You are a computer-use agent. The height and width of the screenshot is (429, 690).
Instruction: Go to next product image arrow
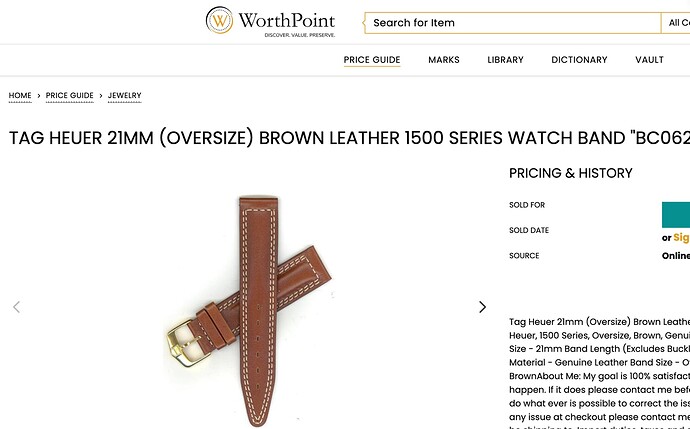tap(482, 307)
